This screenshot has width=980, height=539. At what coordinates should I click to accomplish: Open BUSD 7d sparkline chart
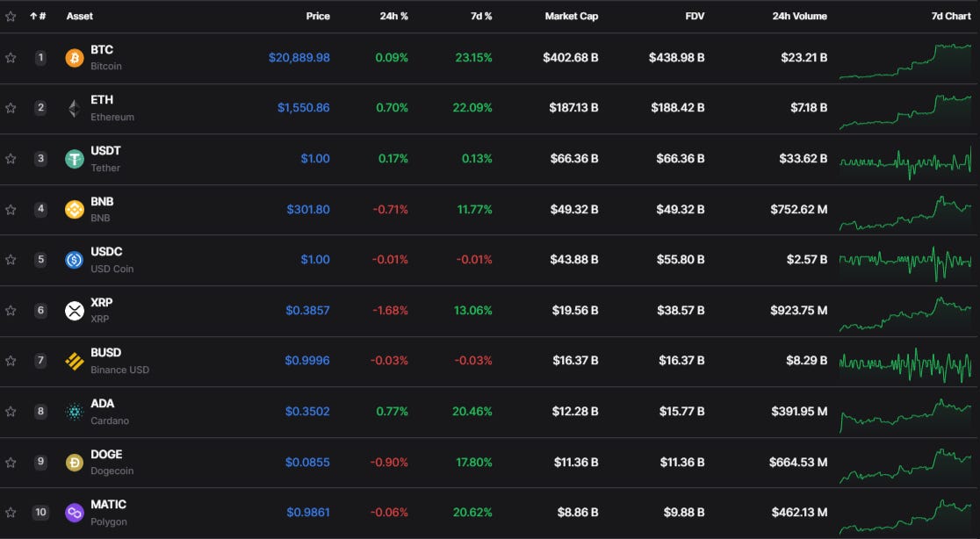pyautogui.click(x=905, y=364)
